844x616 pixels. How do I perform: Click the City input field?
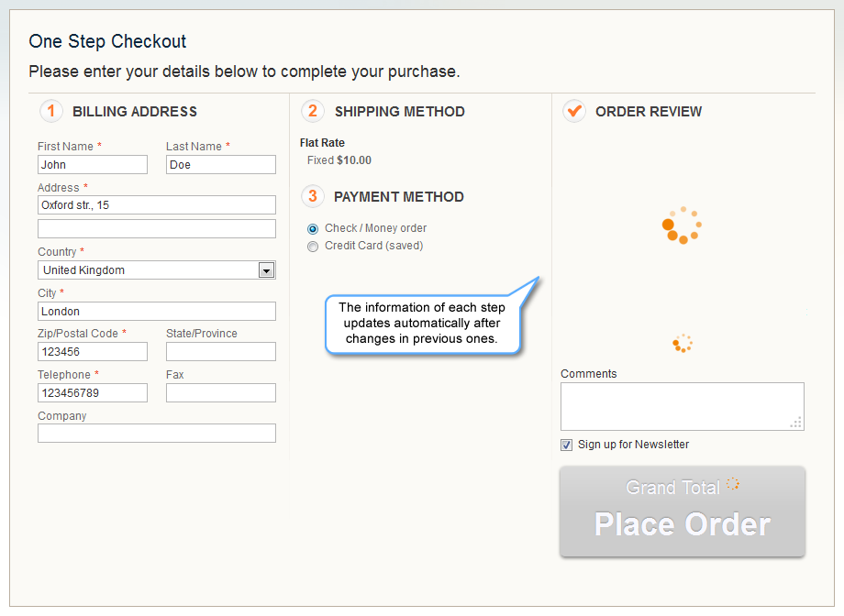coord(157,312)
